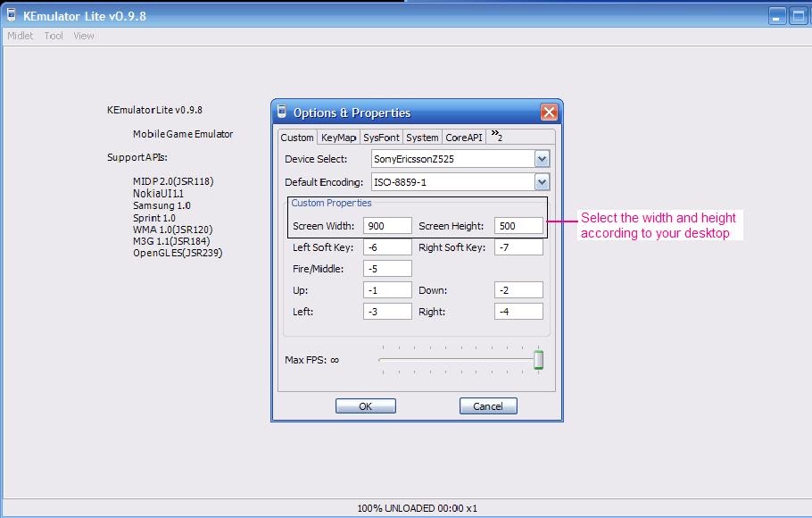Click the Left key field
Viewport: 812px width, 518px height.
[x=387, y=311]
